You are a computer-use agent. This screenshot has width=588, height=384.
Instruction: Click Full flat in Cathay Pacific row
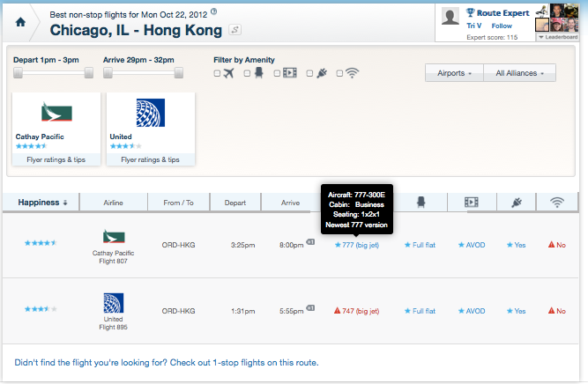(x=420, y=245)
